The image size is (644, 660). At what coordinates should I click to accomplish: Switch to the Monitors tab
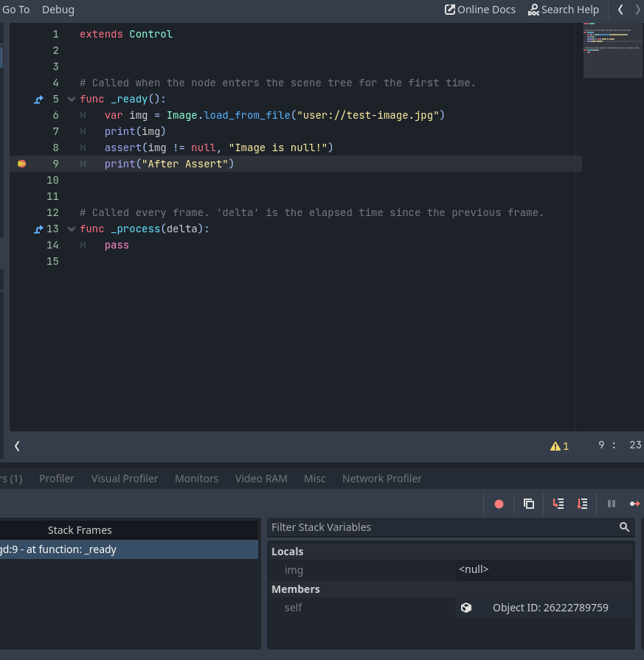pyautogui.click(x=196, y=478)
